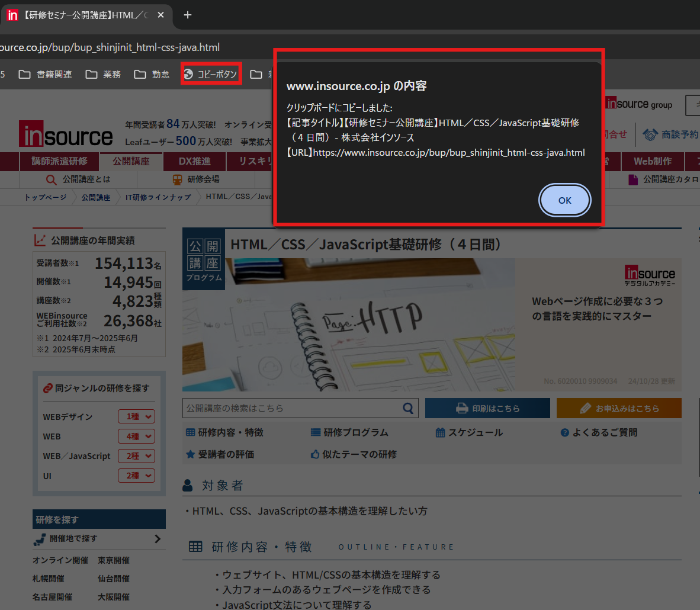The height and width of the screenshot is (610, 700).
Task: Open the 勤怠 bookmark folder
Action: pos(152,74)
